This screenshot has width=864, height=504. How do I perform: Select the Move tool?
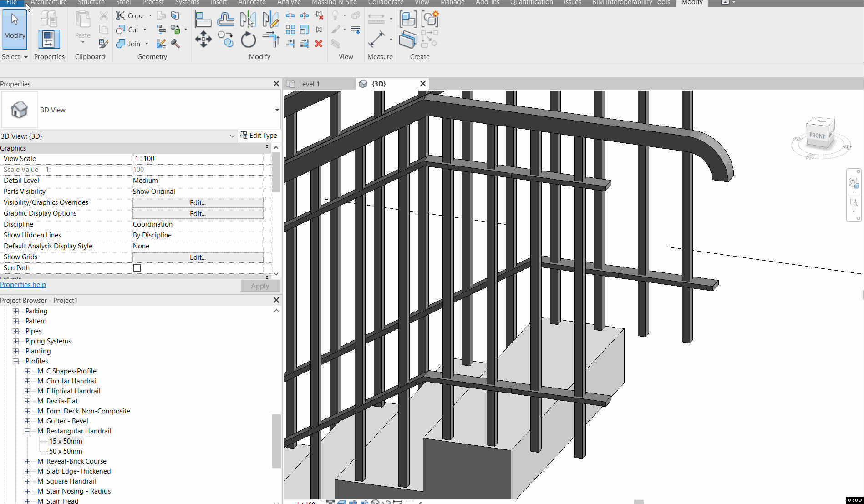[203, 40]
